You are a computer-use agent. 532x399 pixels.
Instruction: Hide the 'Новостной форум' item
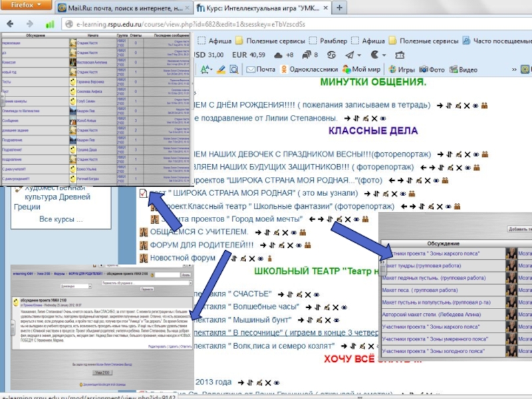(x=261, y=259)
